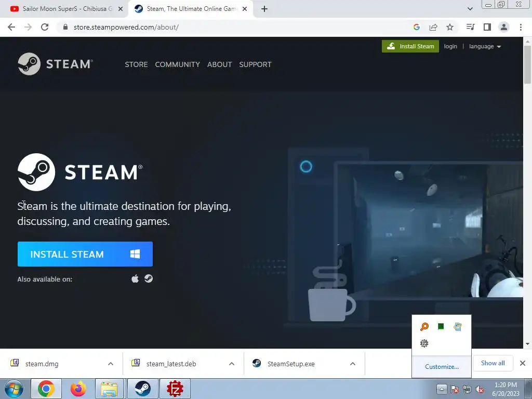Expand options for SteamSetup.exe download
532x399 pixels.
353,364
